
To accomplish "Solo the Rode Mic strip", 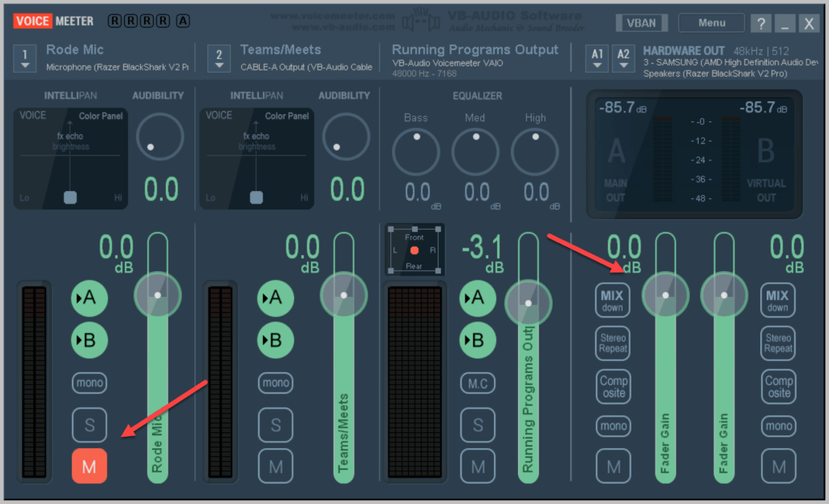I will (89, 425).
